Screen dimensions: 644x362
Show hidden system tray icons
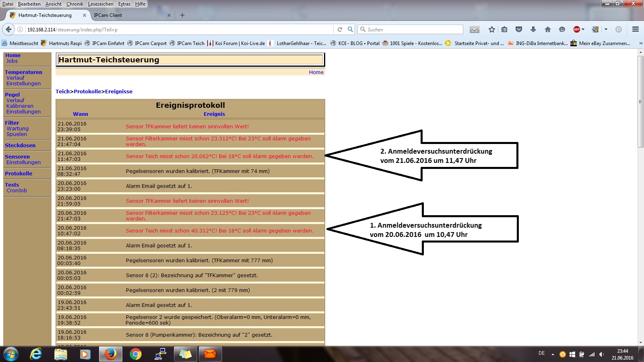click(553, 354)
